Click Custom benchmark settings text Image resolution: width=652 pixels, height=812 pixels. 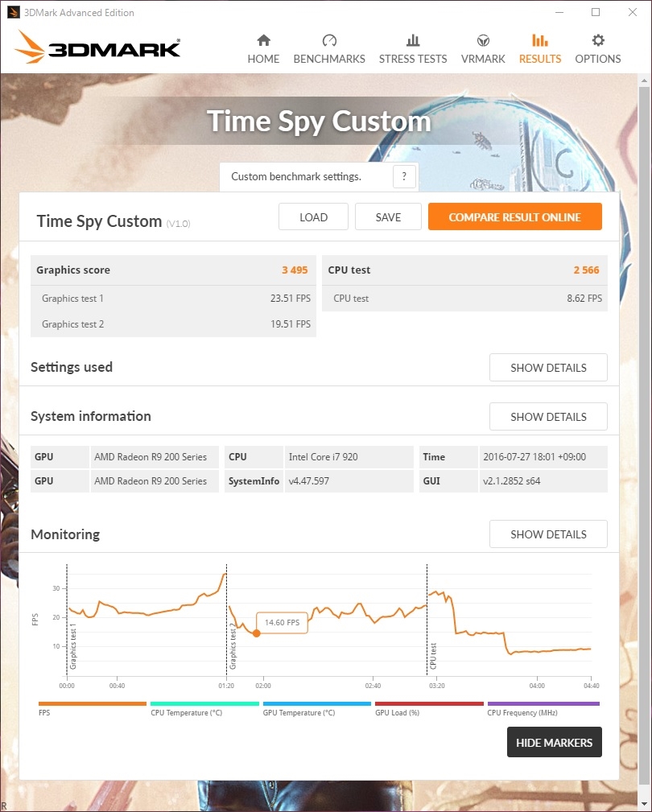pyautogui.click(x=295, y=176)
